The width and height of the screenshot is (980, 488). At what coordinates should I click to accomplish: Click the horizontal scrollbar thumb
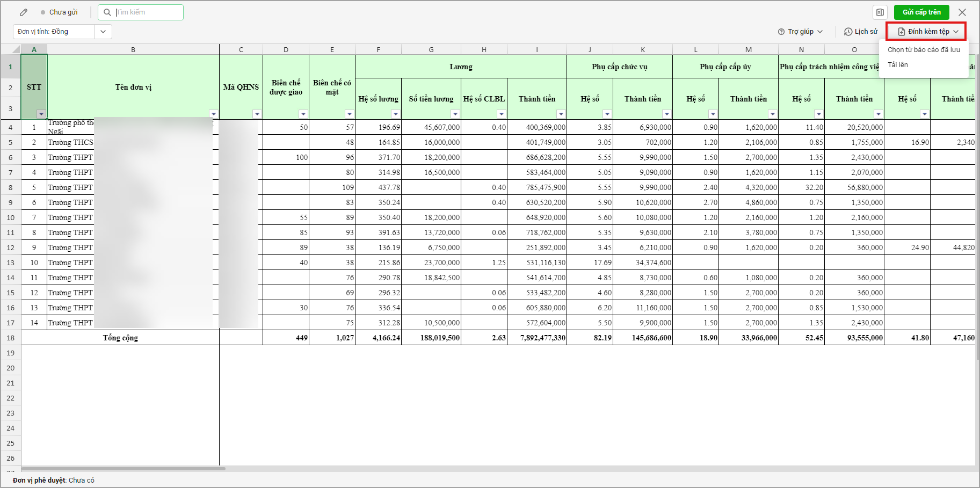[123, 469]
